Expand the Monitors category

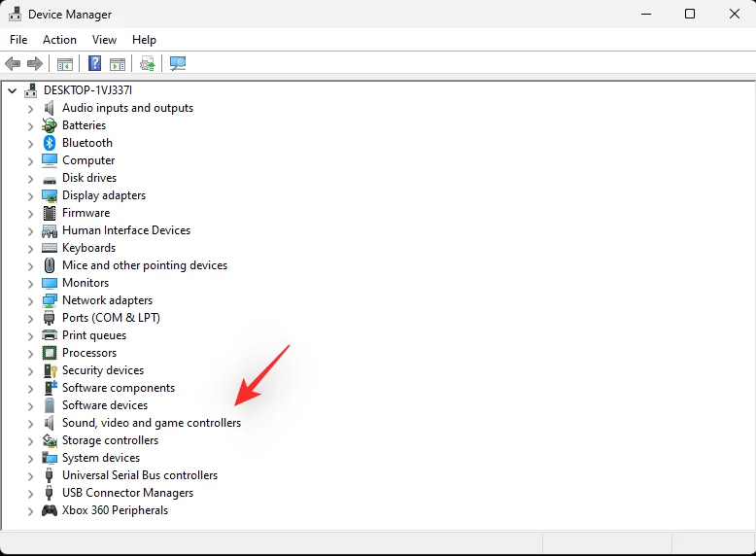(30, 284)
